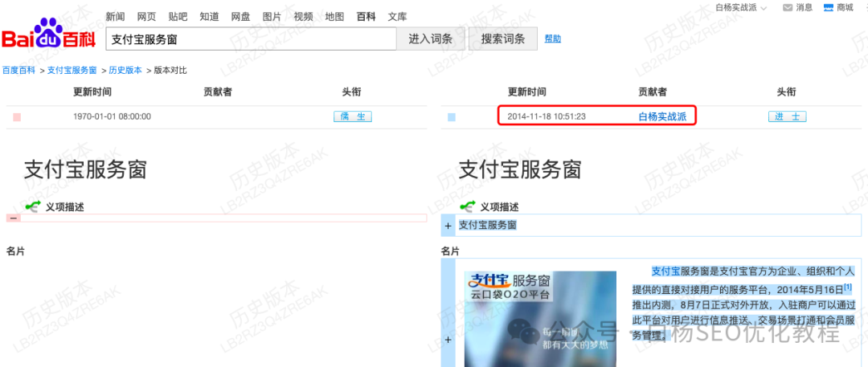868x367 pixels.
Task: Go to 历史版本 breadcrumb link
Action: tap(125, 71)
